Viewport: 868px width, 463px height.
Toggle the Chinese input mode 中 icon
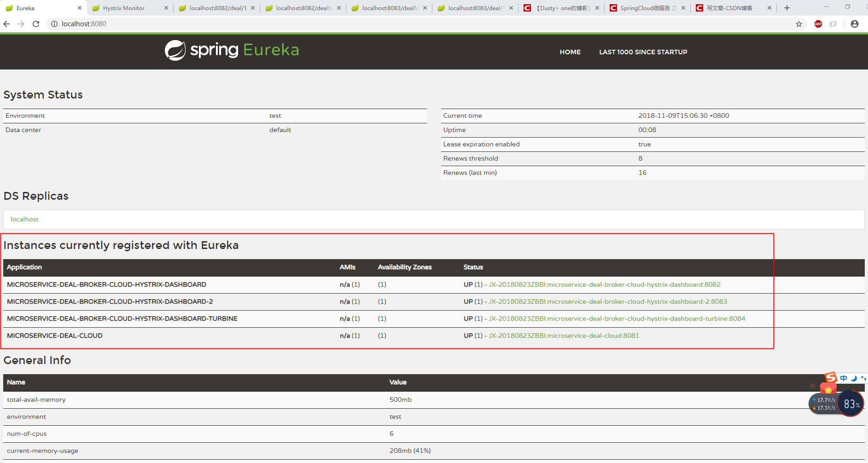click(x=844, y=378)
